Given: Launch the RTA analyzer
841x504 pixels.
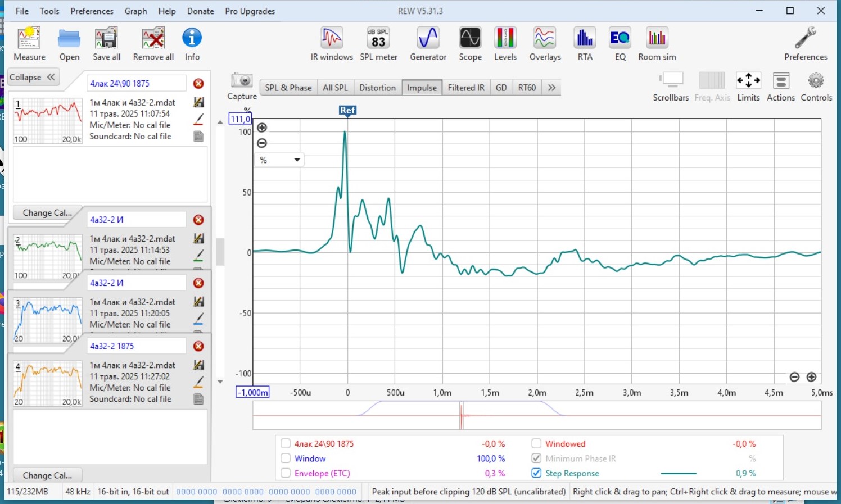Looking at the screenshot, I should pos(585,44).
